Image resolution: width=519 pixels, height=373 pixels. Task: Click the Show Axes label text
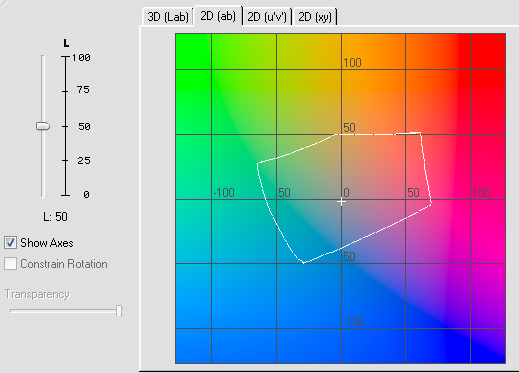point(47,243)
